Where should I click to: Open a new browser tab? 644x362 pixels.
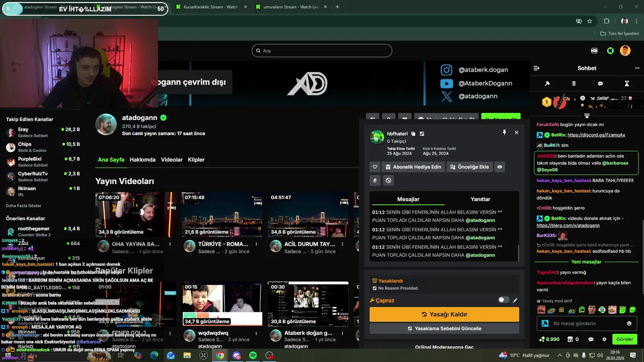337,7
